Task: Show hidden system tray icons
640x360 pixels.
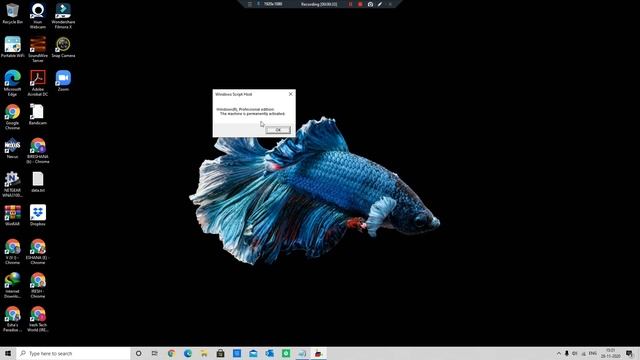Action: pyautogui.click(x=559, y=353)
